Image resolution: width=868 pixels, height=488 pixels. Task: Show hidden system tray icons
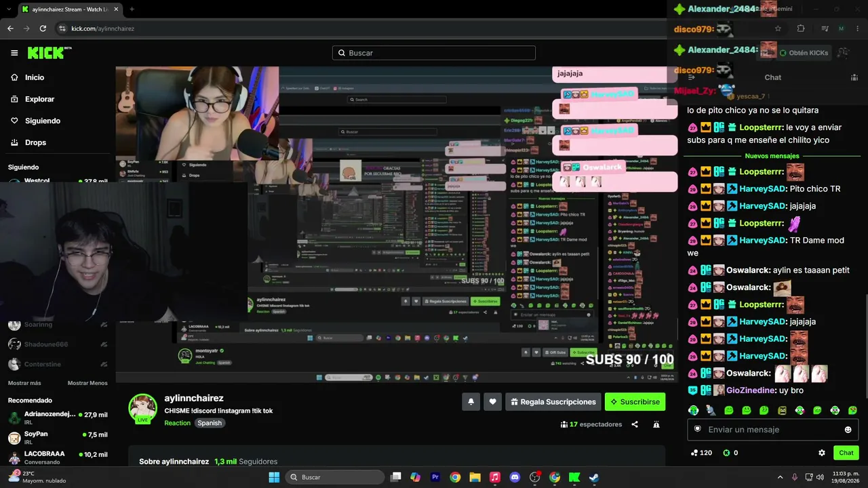[x=780, y=477]
